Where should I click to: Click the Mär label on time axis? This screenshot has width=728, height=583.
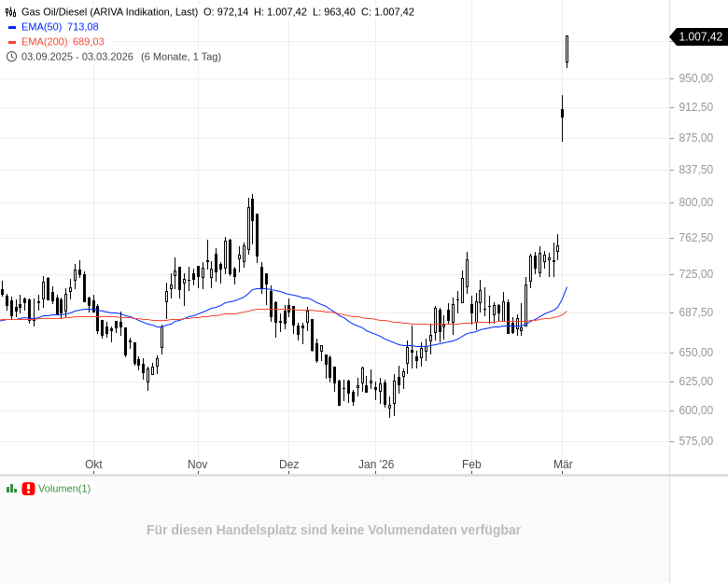click(x=562, y=465)
